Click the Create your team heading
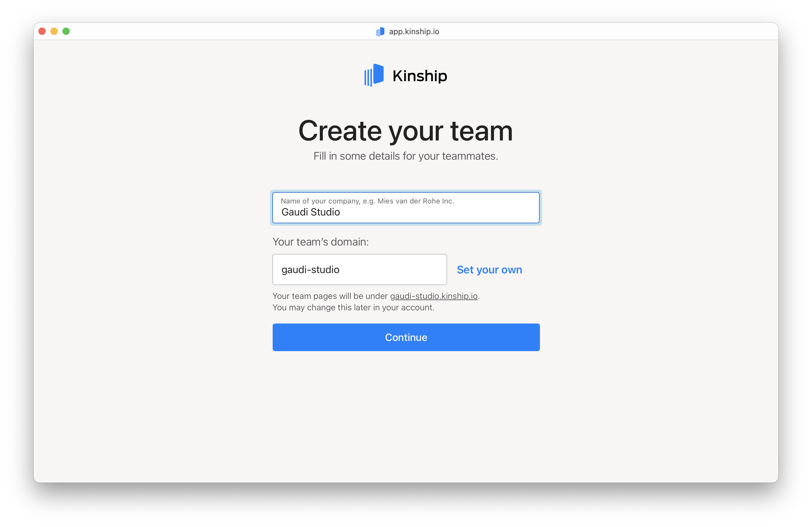Viewport: 812px width, 527px height. click(x=406, y=131)
